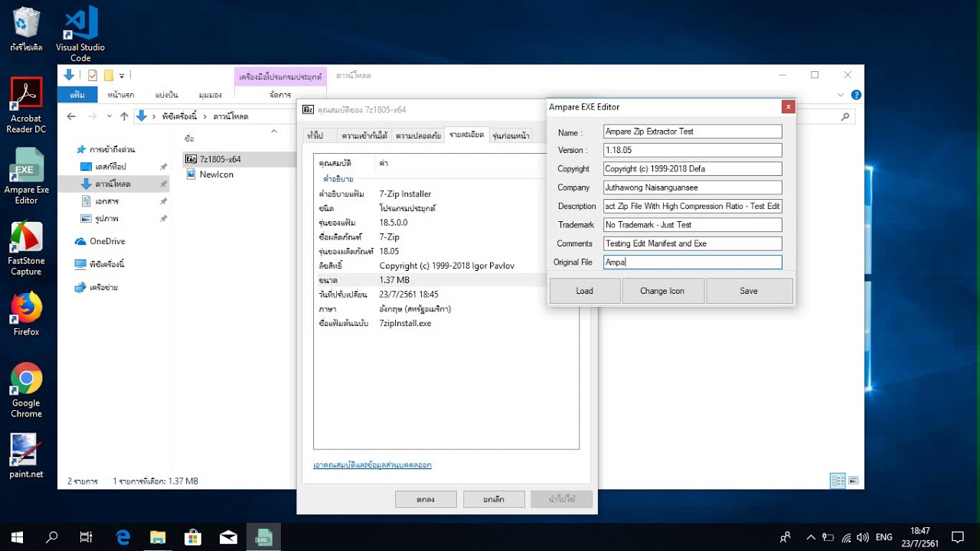Viewport: 980px width, 551px height.
Task: Click the 7z1805-x64 file icon
Action: tap(191, 159)
